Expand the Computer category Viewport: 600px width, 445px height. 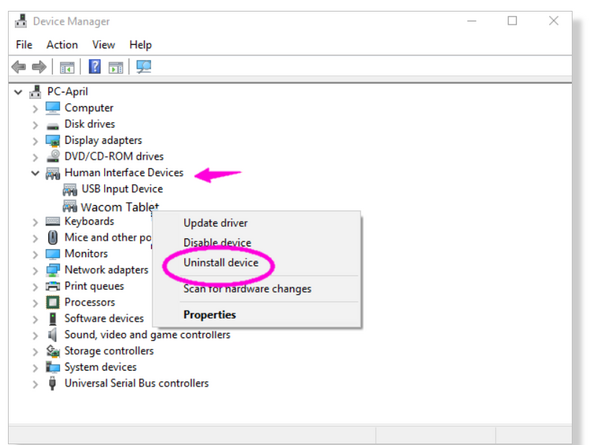point(35,109)
